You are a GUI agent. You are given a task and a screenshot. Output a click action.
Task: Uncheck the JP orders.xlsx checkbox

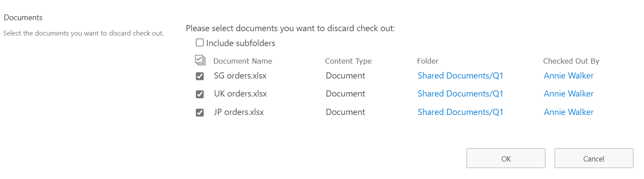pos(200,113)
